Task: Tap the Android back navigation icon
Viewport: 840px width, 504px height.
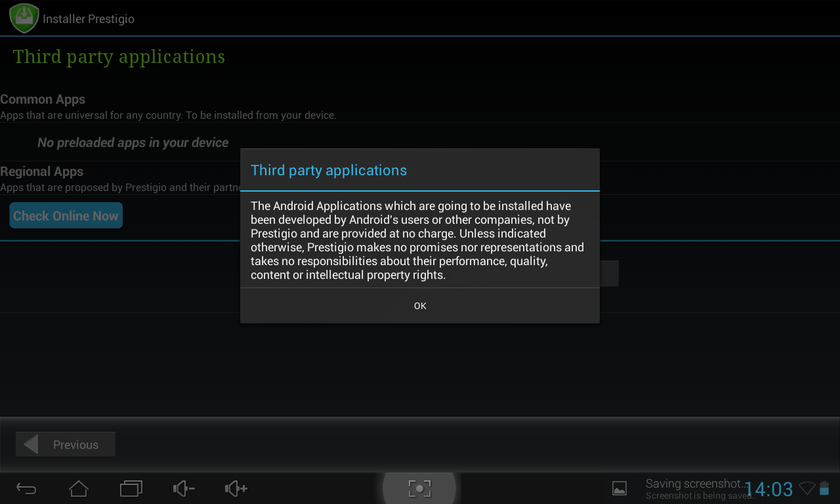Action: pyautogui.click(x=26, y=488)
